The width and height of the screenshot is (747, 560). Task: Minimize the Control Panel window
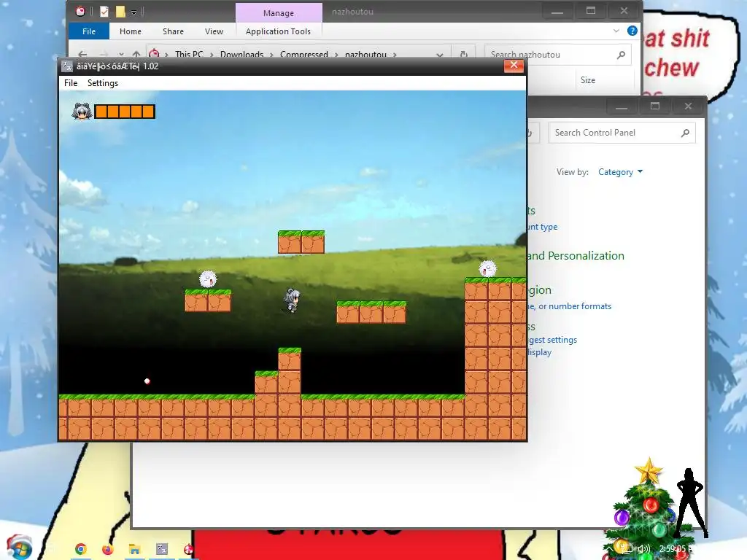[x=622, y=106]
